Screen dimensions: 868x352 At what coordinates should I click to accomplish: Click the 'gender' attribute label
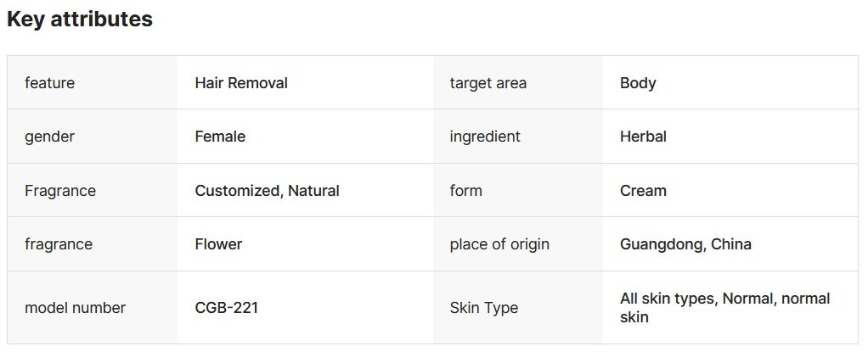pos(49,137)
